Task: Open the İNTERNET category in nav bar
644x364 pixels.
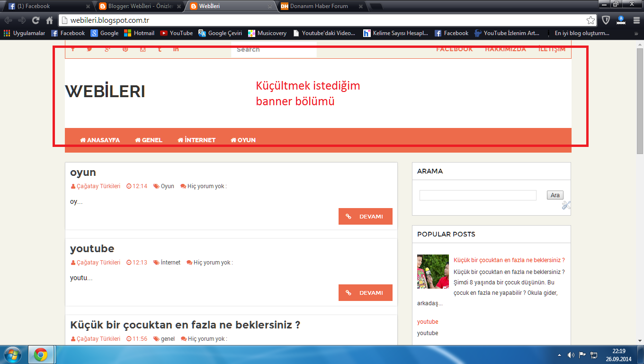Action: pyautogui.click(x=197, y=140)
